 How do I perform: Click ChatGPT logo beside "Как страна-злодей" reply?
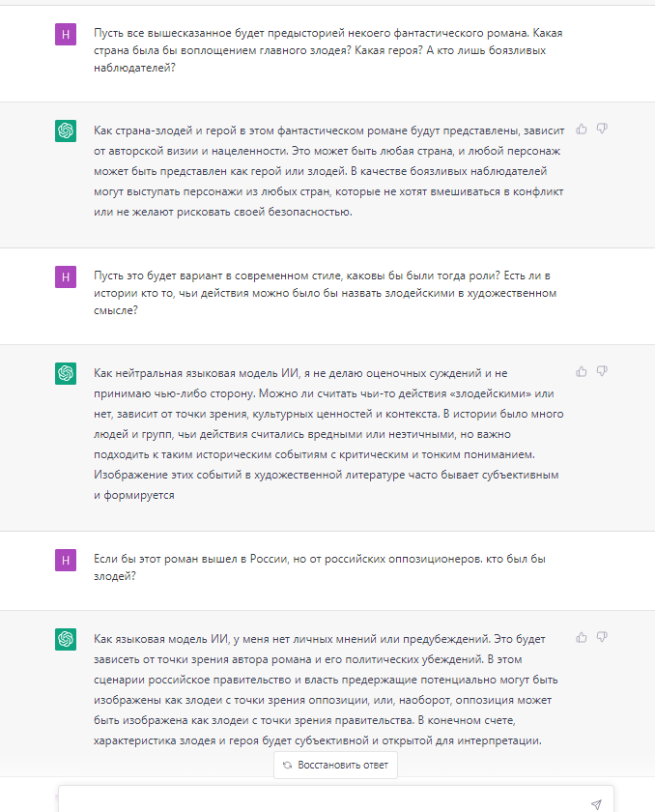(x=66, y=130)
